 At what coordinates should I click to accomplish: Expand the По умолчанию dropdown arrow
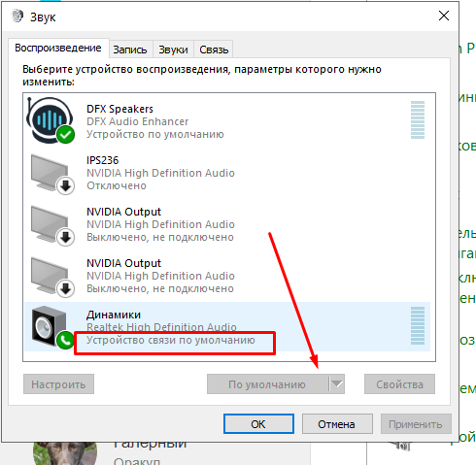[x=337, y=384]
